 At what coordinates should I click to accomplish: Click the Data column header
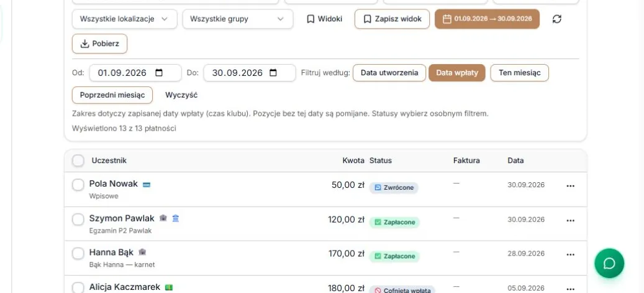tap(515, 160)
